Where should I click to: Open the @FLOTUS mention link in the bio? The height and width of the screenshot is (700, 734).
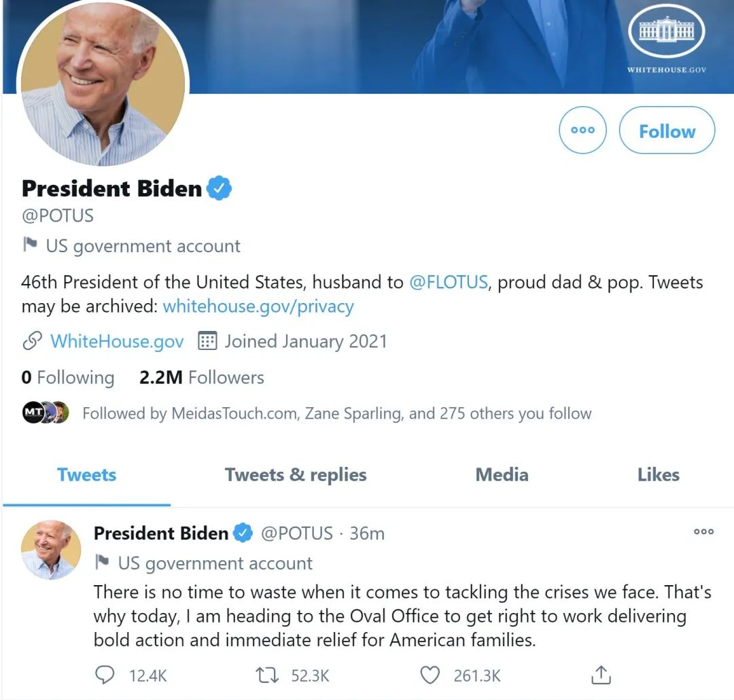click(x=449, y=282)
